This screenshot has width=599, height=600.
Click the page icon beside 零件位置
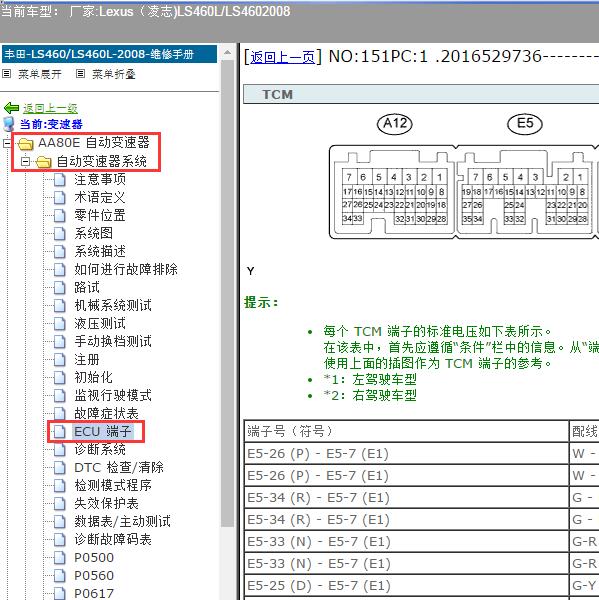click(x=60, y=215)
